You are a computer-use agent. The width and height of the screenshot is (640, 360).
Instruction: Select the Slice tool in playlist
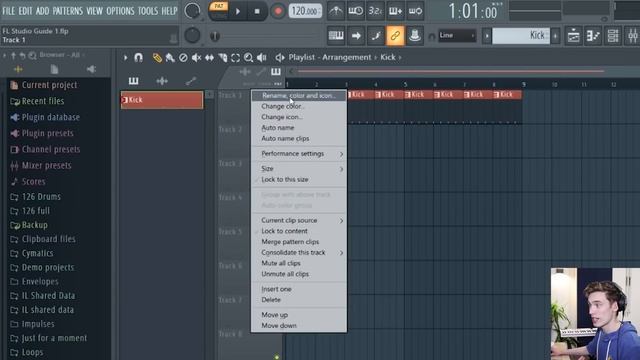[222, 58]
